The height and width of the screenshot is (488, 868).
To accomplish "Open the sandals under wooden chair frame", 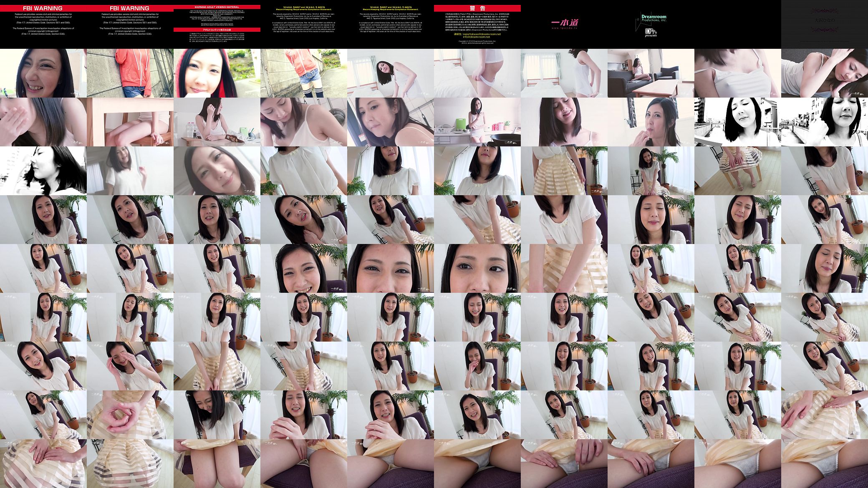I will point(738,171).
